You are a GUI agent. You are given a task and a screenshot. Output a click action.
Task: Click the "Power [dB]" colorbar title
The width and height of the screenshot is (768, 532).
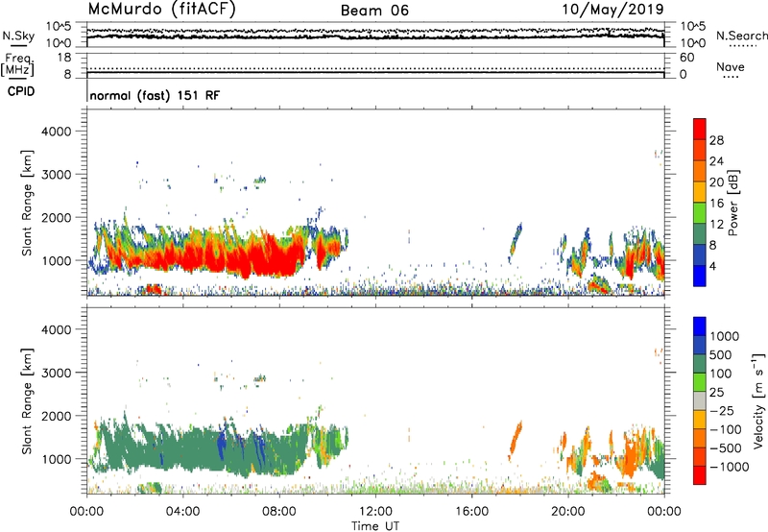(732, 203)
